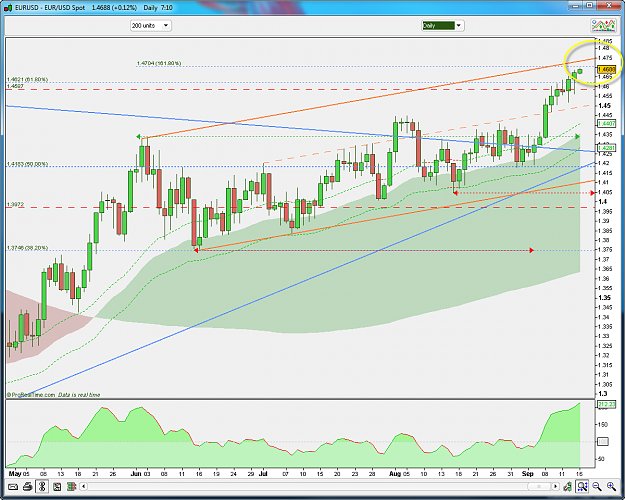625x500 pixels.
Task: Click the horizontal scrollbar thumb
Action: click(539, 486)
